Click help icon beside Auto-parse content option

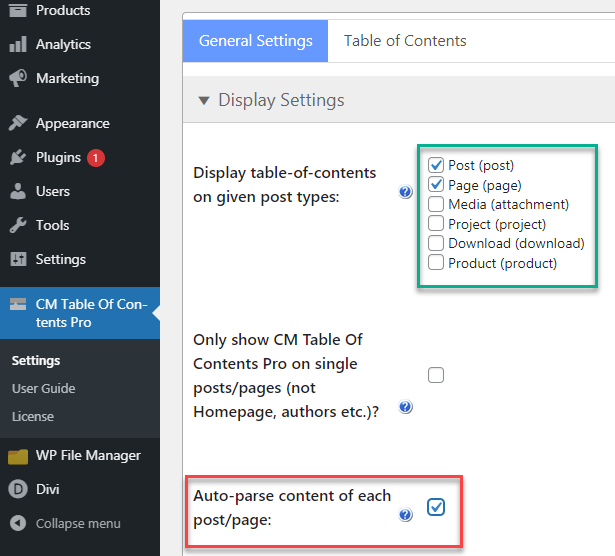406,514
